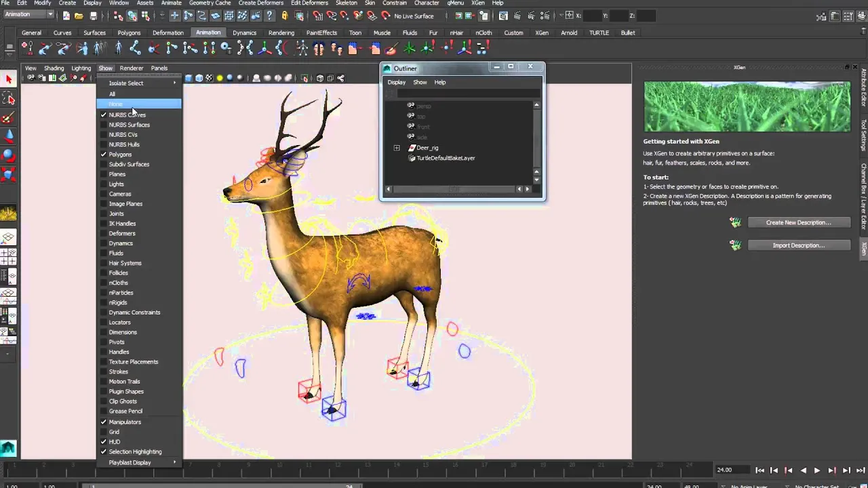Open file folder icon in status line
The height and width of the screenshot is (488, 868).
tap(79, 16)
